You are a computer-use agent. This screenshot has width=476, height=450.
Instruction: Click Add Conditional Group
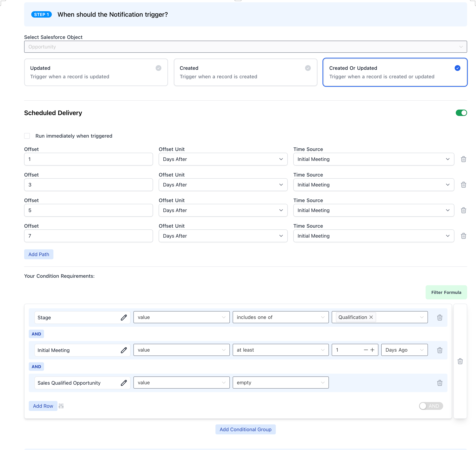point(245,429)
